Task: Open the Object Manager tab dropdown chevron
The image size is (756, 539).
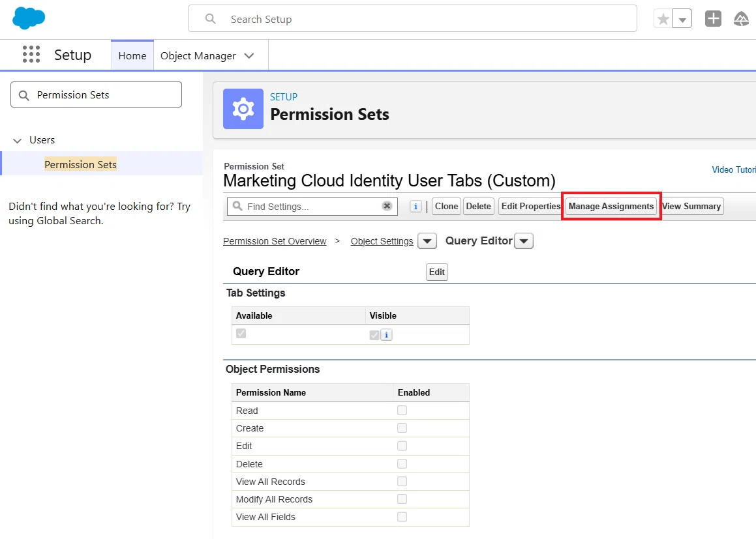Action: coord(249,56)
